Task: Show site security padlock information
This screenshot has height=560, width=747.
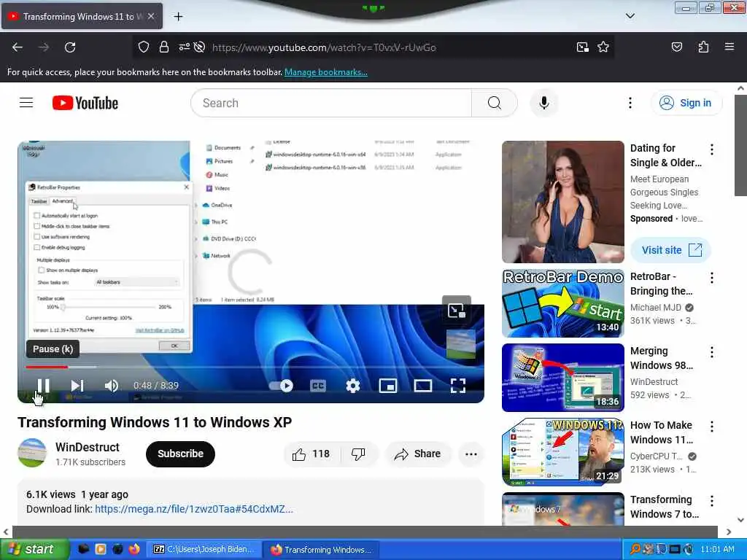Action: click(x=164, y=47)
